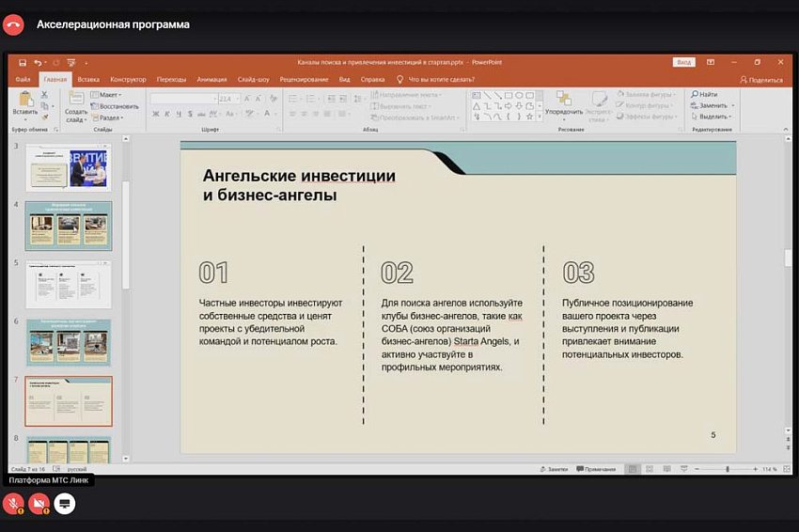Click the zoom slider in the status bar

727,468
